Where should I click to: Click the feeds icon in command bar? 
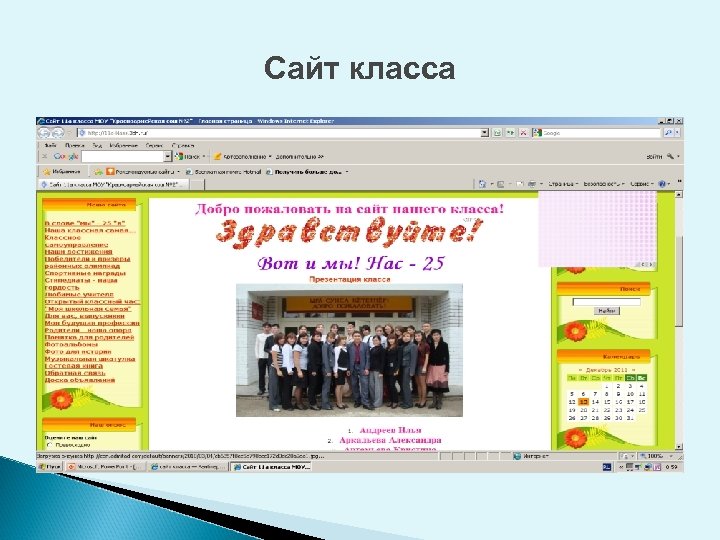(501, 184)
